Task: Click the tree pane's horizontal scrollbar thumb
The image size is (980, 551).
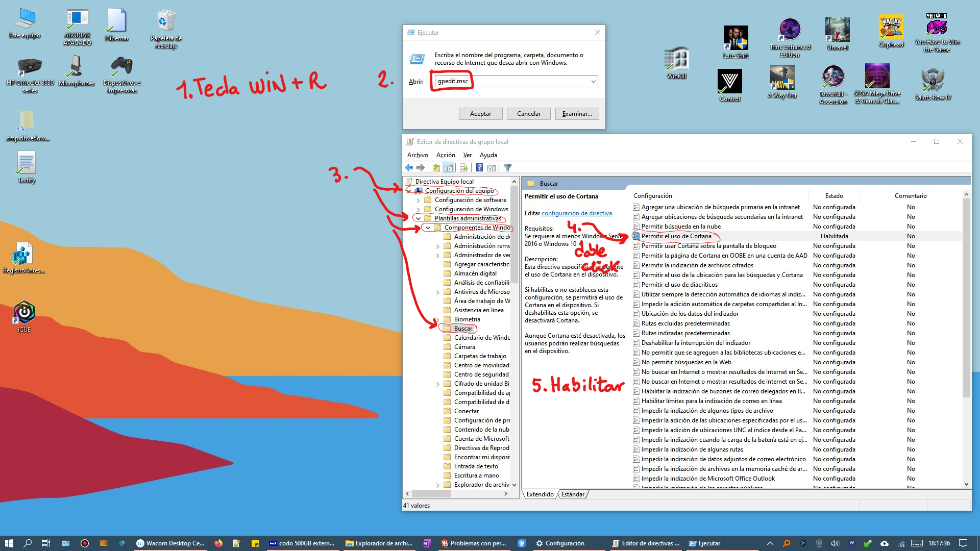Action: coord(431,494)
